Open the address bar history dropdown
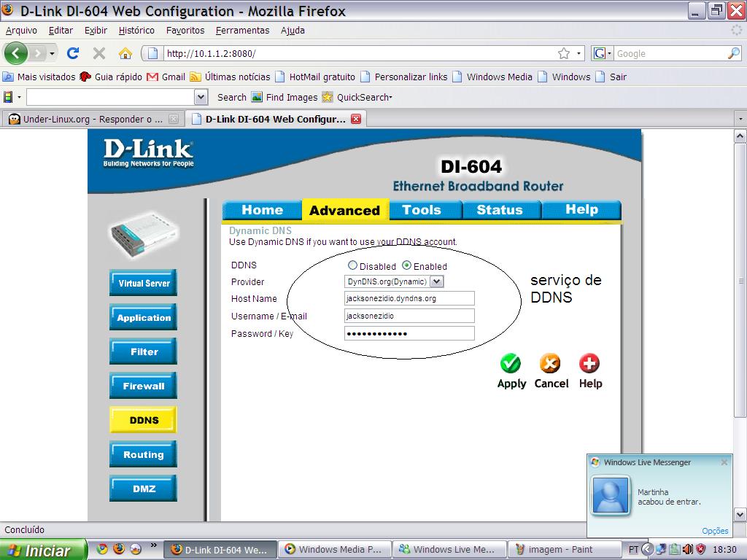 click(578, 53)
